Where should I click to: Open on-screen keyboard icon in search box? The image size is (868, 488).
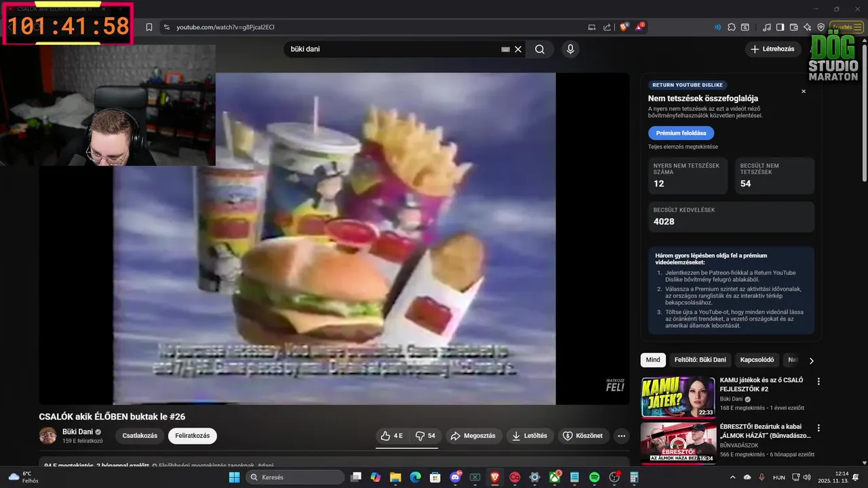(x=505, y=49)
